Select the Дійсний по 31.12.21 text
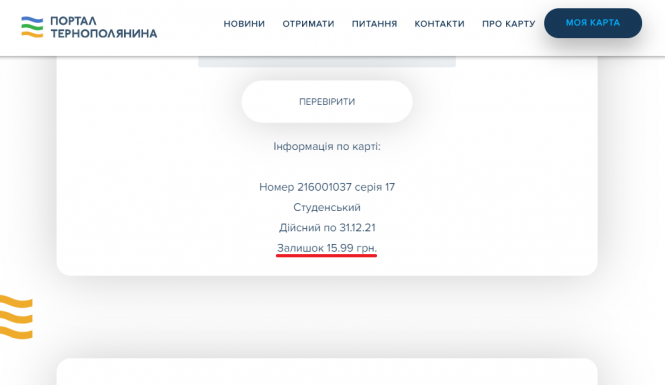This screenshot has height=385, width=665. click(327, 228)
